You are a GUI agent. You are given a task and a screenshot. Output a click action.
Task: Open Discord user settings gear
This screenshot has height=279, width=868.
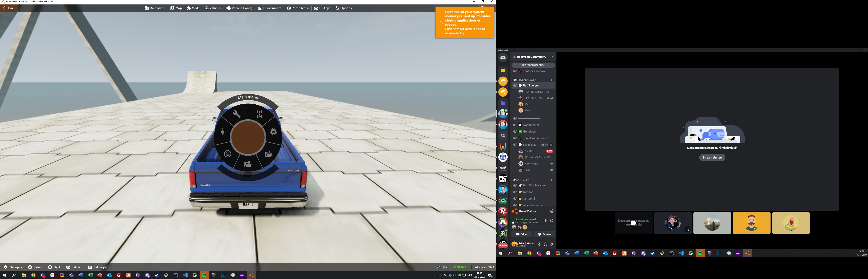(x=552, y=244)
